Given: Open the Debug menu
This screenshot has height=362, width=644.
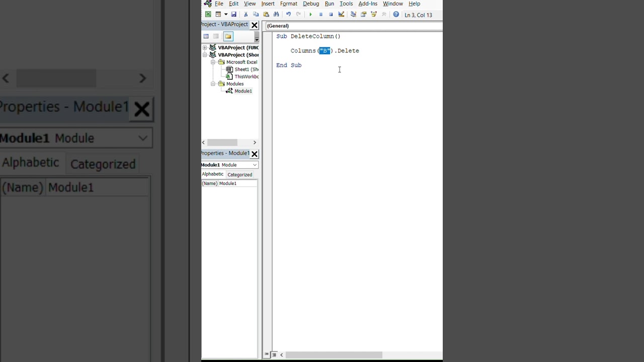Looking at the screenshot, I should coord(311,4).
